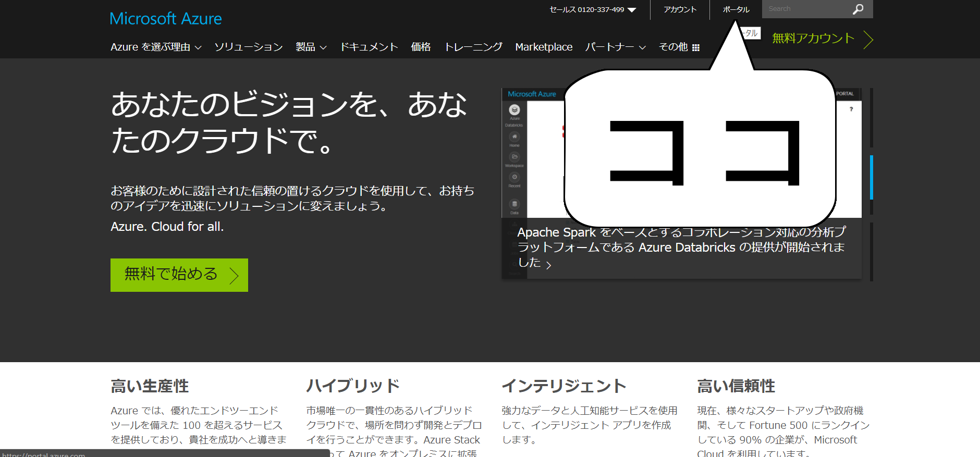Click the アカウント link
Viewport: 980px width, 457px height.
[x=680, y=9]
